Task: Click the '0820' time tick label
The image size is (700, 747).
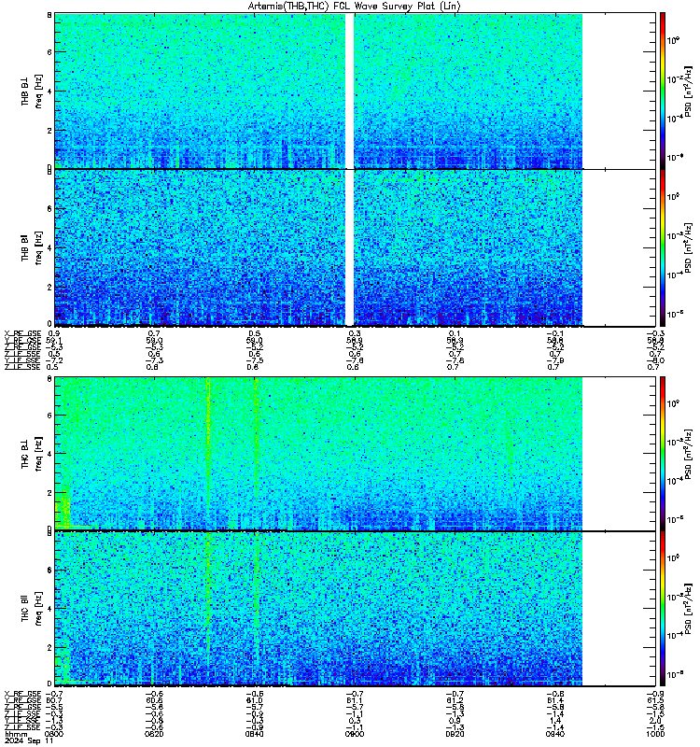Action: point(154,734)
